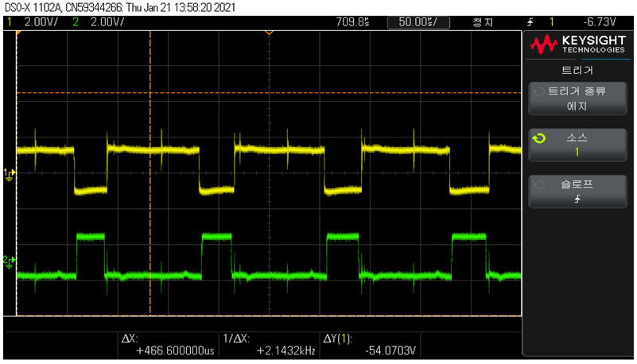Image resolution: width=637 pixels, height=364 pixels.
Task: Select the 소스 (source) softkey
Action: [x=577, y=145]
